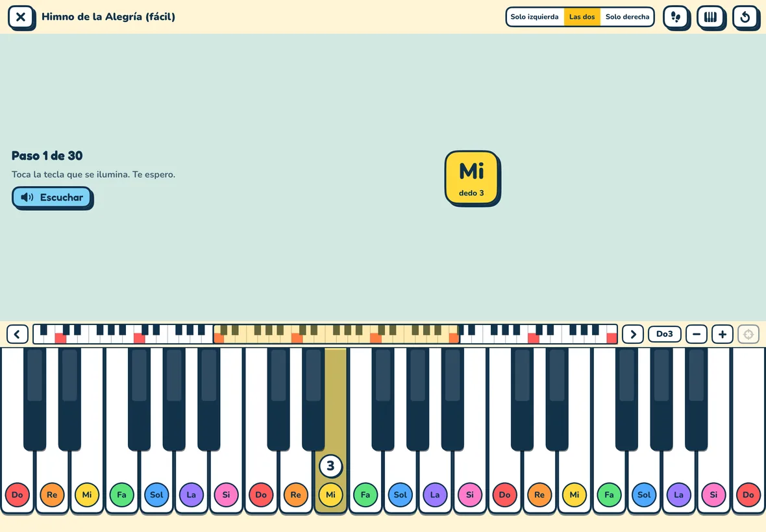This screenshot has height=532, width=766.
Task: Click the highlighted range on mini keyboard overview
Action: (336, 334)
